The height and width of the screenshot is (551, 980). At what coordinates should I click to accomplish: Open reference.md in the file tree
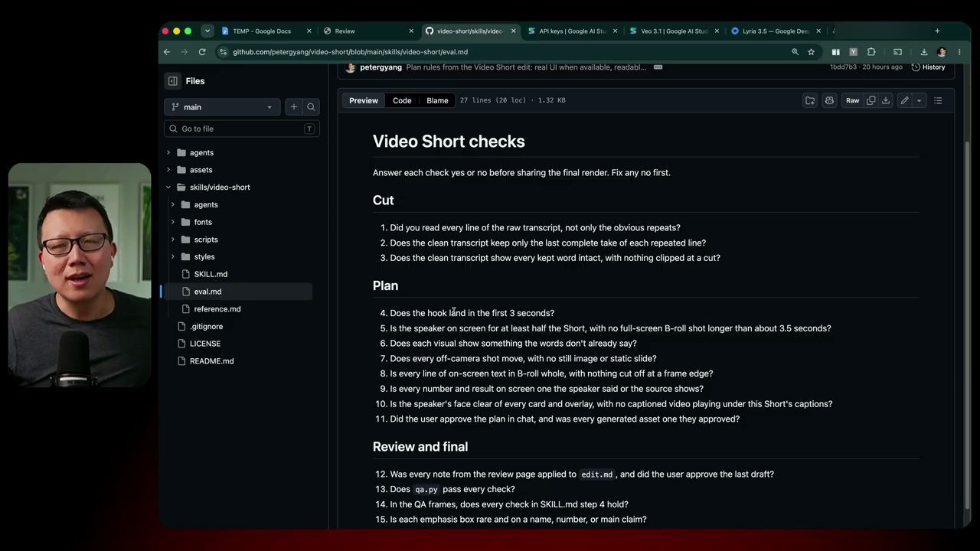point(217,309)
